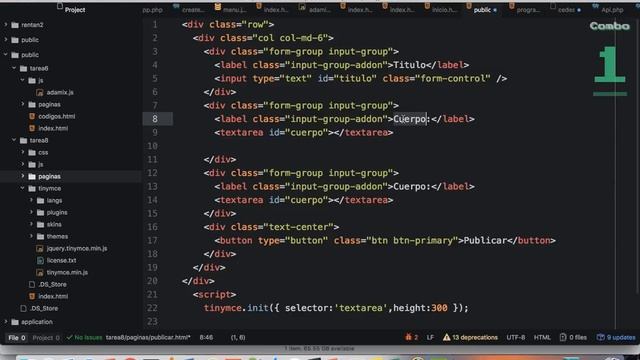This screenshot has height=360, width=640.
Task: Expand the plugins folder chevron
Action: coord(31,212)
